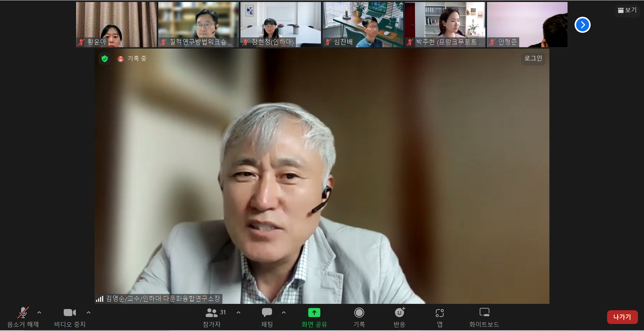Click muted mic icon on 황윤아
The height and width of the screenshot is (331, 644).
[x=81, y=42]
